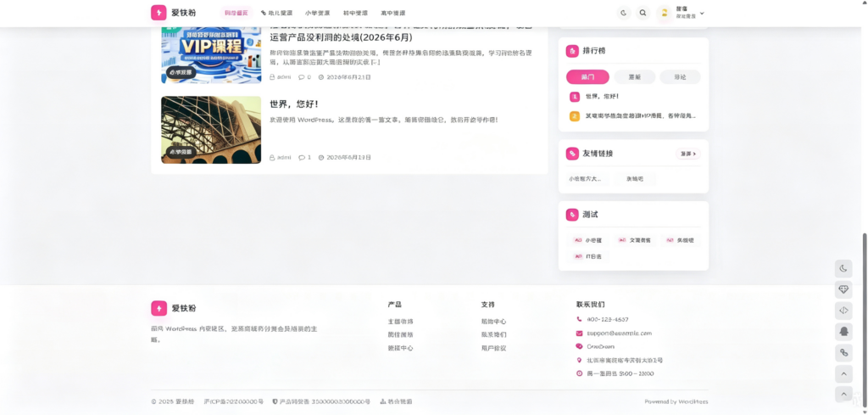Switch to the third ranking tab
The image size is (868, 415).
pyautogui.click(x=681, y=77)
